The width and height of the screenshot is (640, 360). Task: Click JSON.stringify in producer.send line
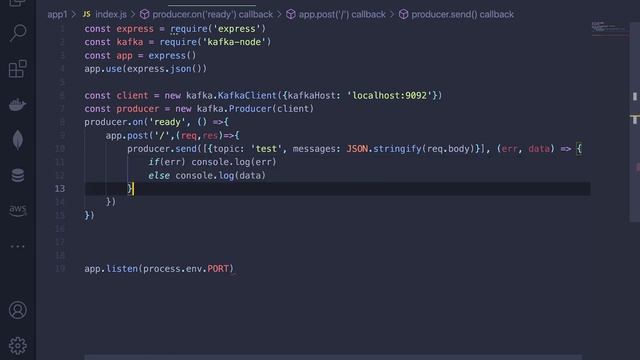click(x=384, y=149)
